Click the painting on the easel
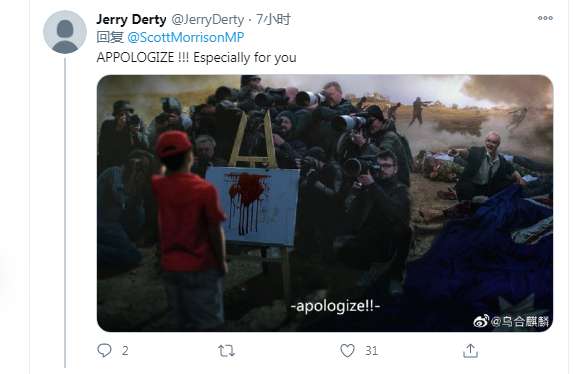Image resolution: width=579 pixels, height=374 pixels. (x=252, y=207)
